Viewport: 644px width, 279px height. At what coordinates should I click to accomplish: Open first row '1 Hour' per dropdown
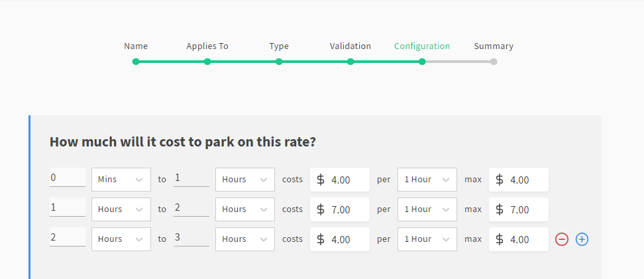[x=427, y=180]
